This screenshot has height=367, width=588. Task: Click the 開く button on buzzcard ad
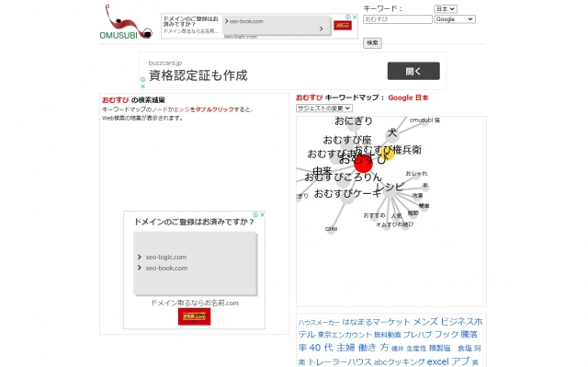tap(413, 71)
